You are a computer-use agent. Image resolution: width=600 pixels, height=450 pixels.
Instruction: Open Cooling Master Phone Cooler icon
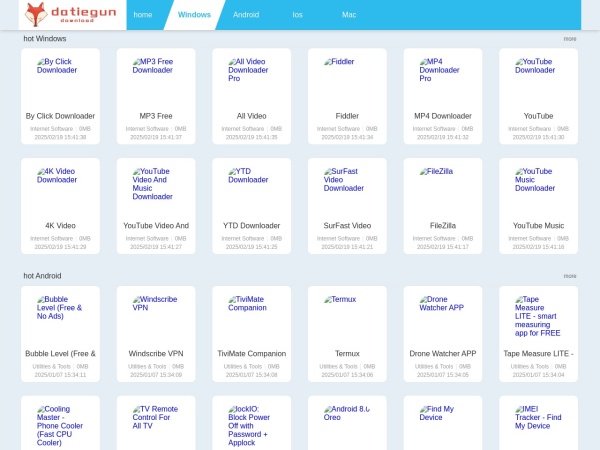(60, 426)
